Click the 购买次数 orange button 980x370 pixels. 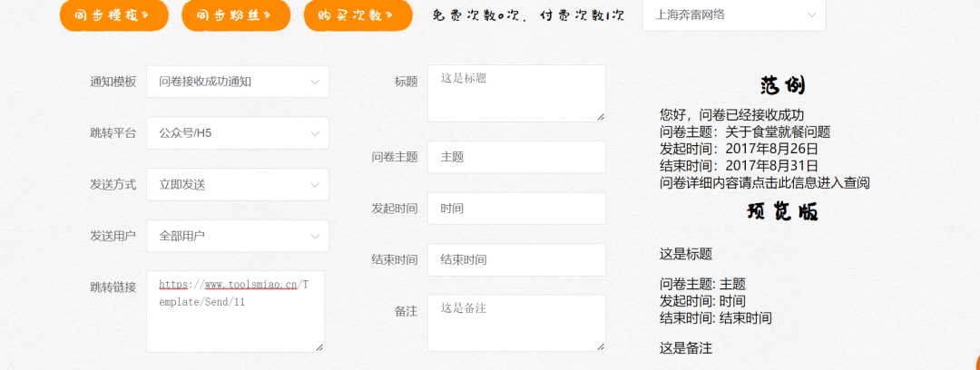point(358,15)
